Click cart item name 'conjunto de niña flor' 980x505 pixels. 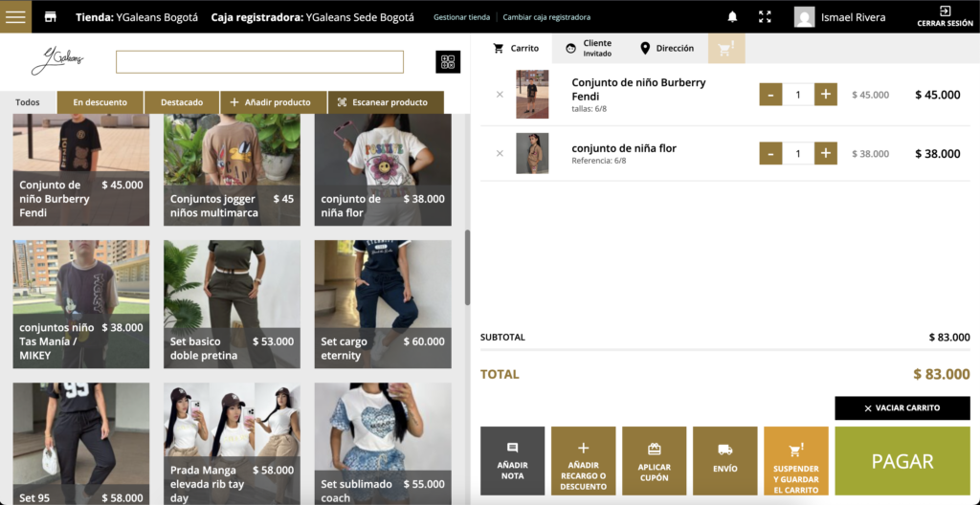pos(624,148)
